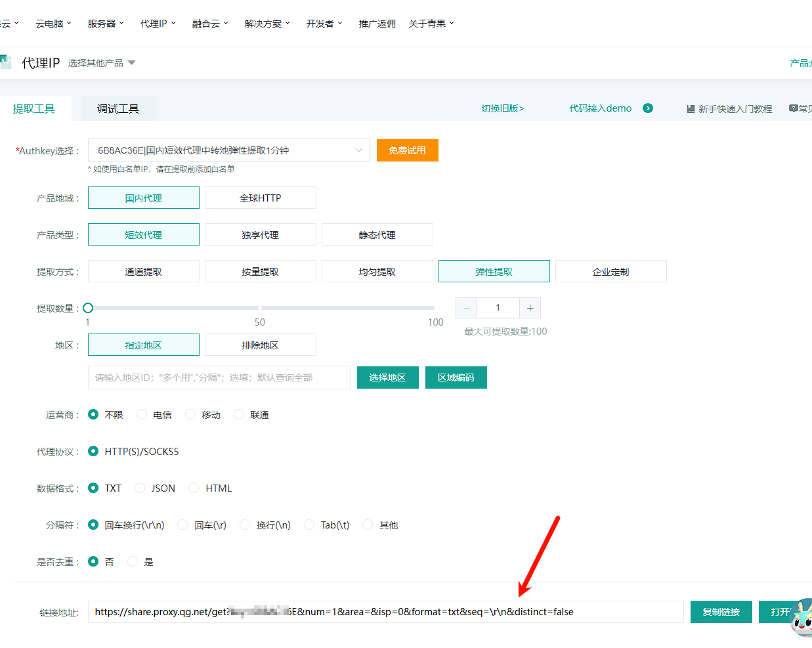Open 云电脑 navigation menu
The image size is (812, 648).
click(54, 24)
